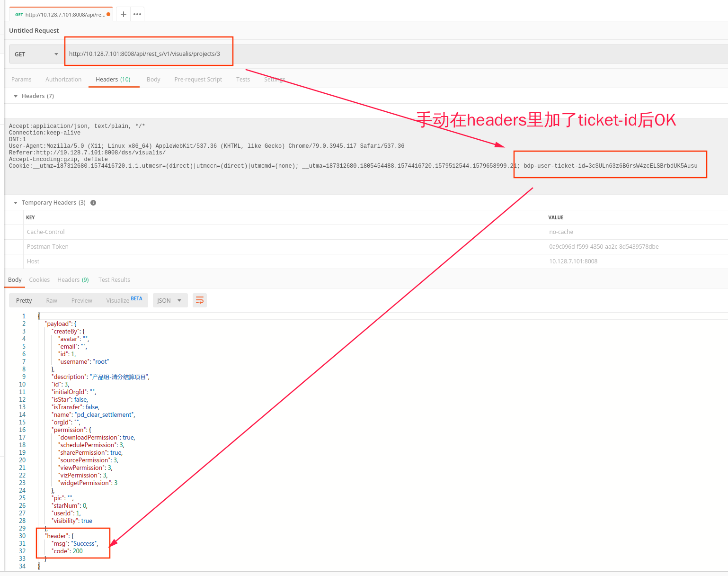Click the VALUE column header
Image resolution: width=728 pixels, height=576 pixels.
(556, 217)
